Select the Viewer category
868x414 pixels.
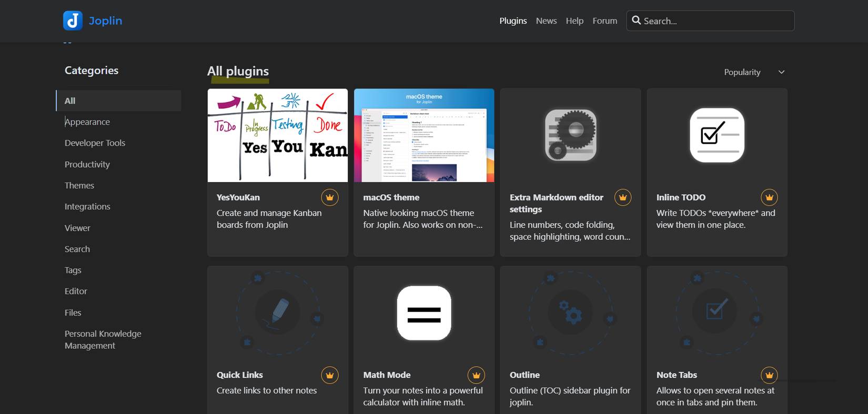click(77, 228)
